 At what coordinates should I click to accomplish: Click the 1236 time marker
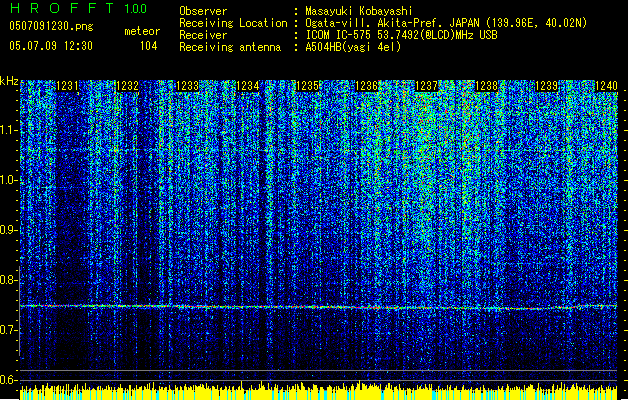(x=367, y=86)
